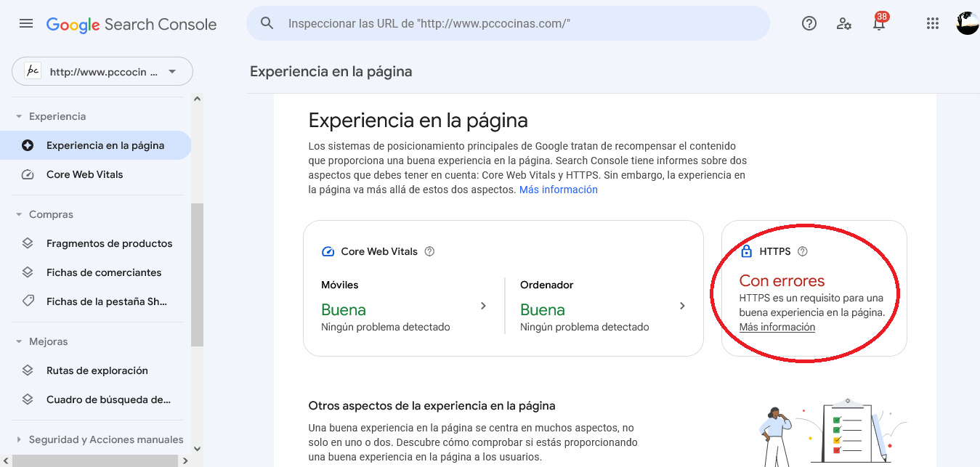
Task: Click Más información link in HTTPS card
Action: coord(777,327)
